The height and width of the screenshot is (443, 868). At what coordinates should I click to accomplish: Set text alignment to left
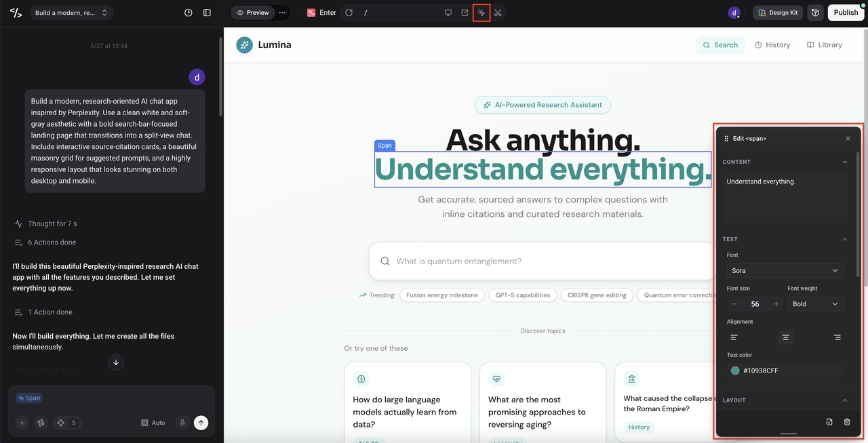click(734, 337)
